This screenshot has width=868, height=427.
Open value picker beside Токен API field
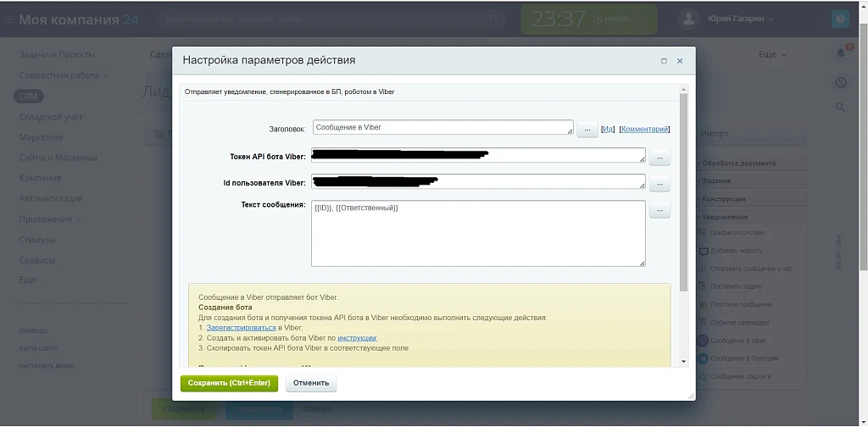click(x=659, y=157)
